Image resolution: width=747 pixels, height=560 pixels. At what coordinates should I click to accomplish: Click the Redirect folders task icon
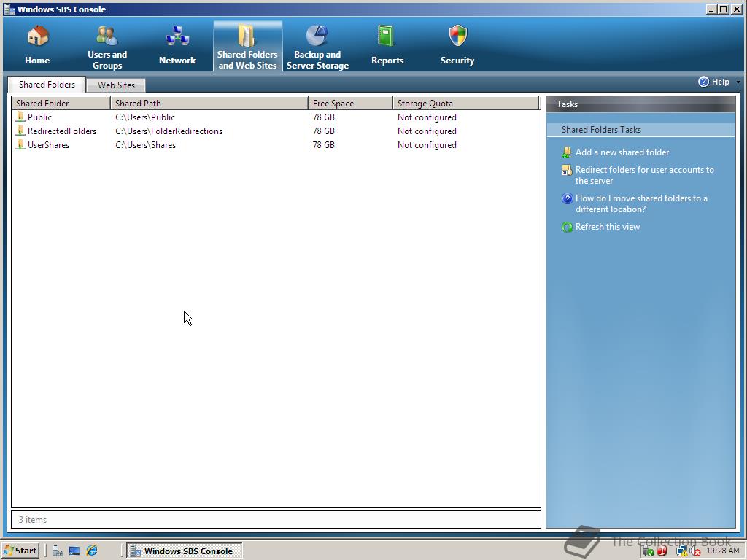click(566, 170)
